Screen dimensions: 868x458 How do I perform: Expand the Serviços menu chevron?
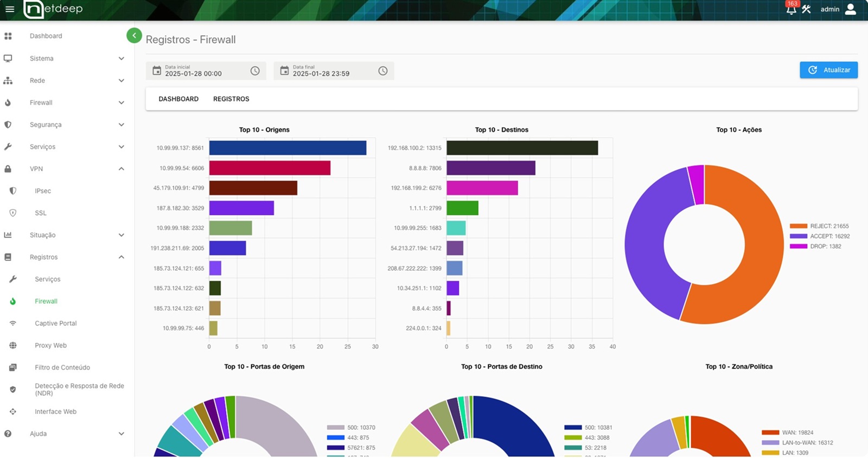pos(122,147)
